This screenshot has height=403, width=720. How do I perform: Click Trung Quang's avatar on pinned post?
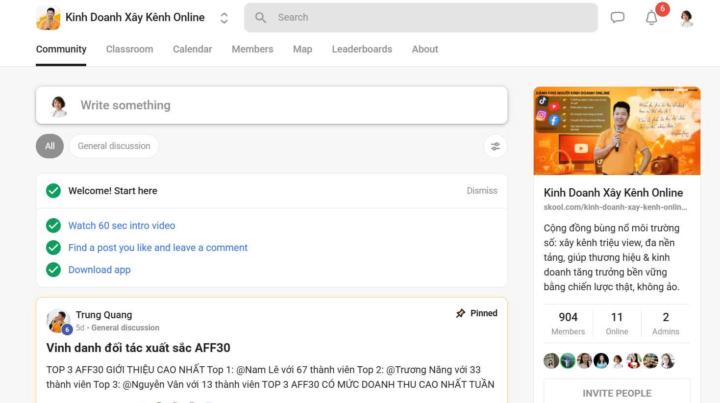58,320
